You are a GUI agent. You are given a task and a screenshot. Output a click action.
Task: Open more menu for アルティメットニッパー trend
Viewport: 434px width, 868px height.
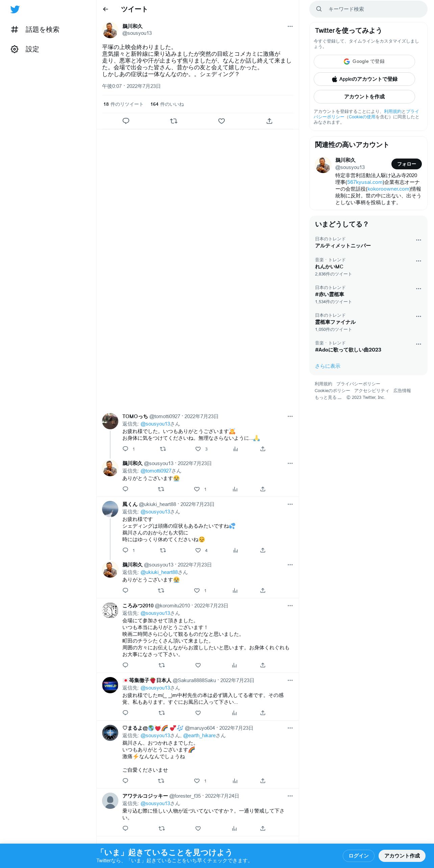[418, 240]
